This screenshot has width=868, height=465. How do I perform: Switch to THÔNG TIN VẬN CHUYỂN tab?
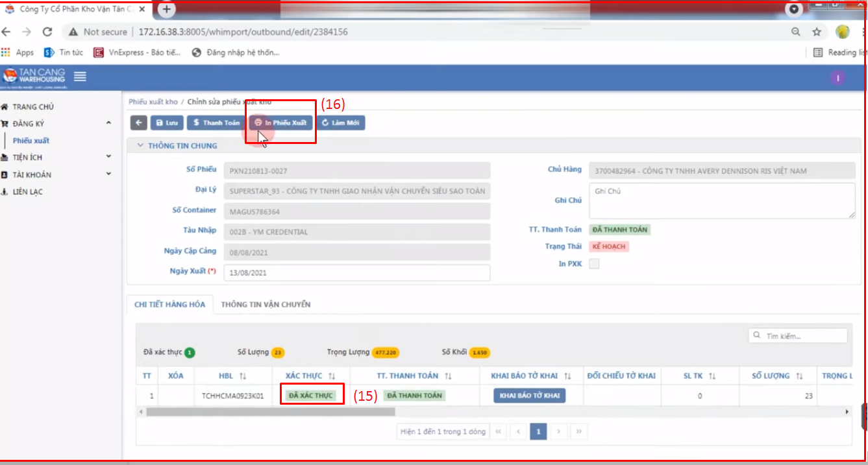click(266, 304)
